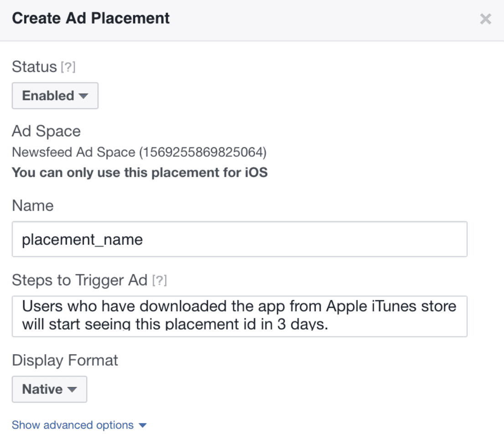Click the Create Ad Placement title

click(x=91, y=18)
